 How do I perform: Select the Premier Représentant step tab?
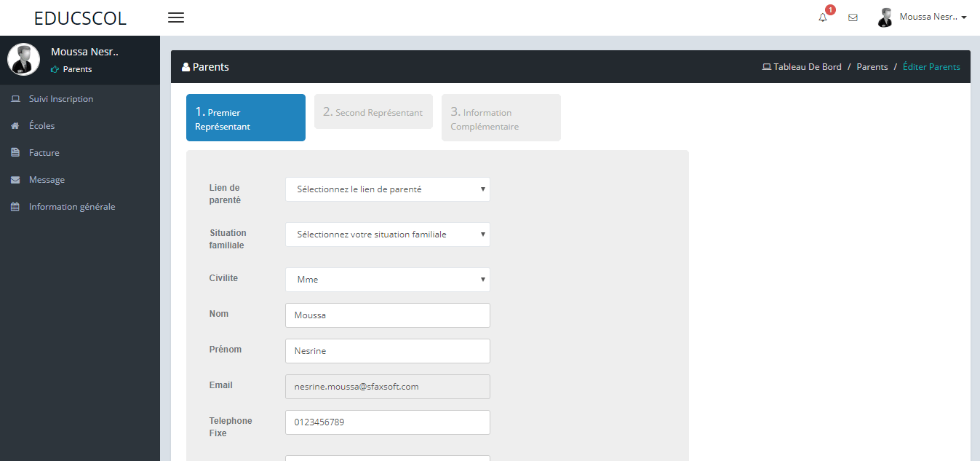245,118
